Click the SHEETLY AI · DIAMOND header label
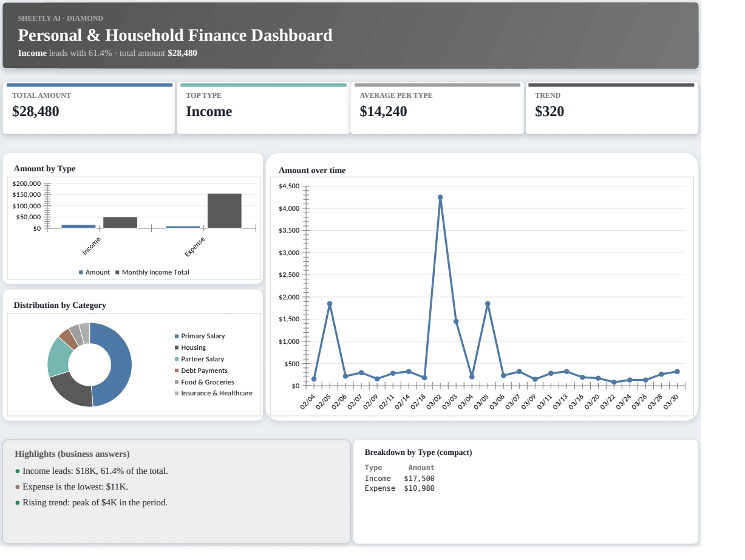 point(61,18)
